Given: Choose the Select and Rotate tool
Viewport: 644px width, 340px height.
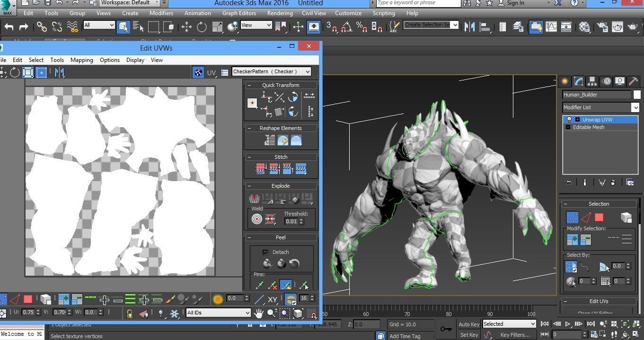Looking at the screenshot, I should pos(202,27).
